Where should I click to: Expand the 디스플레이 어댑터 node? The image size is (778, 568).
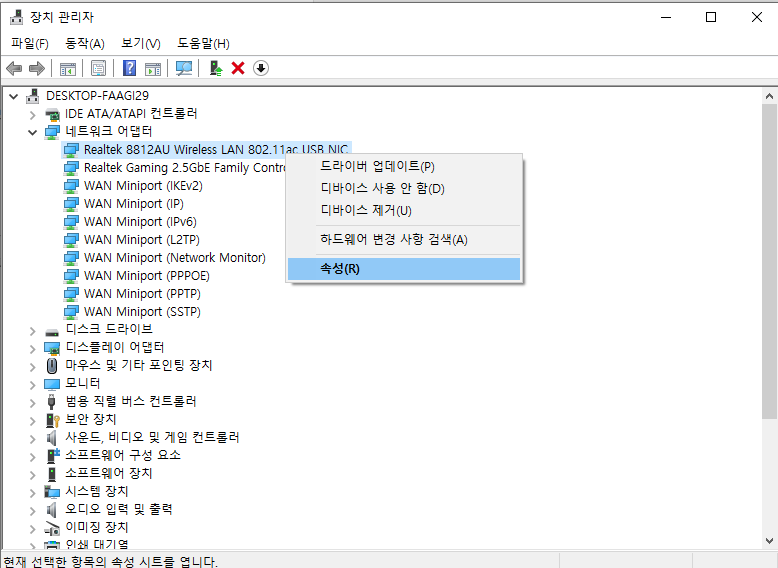[x=33, y=349]
